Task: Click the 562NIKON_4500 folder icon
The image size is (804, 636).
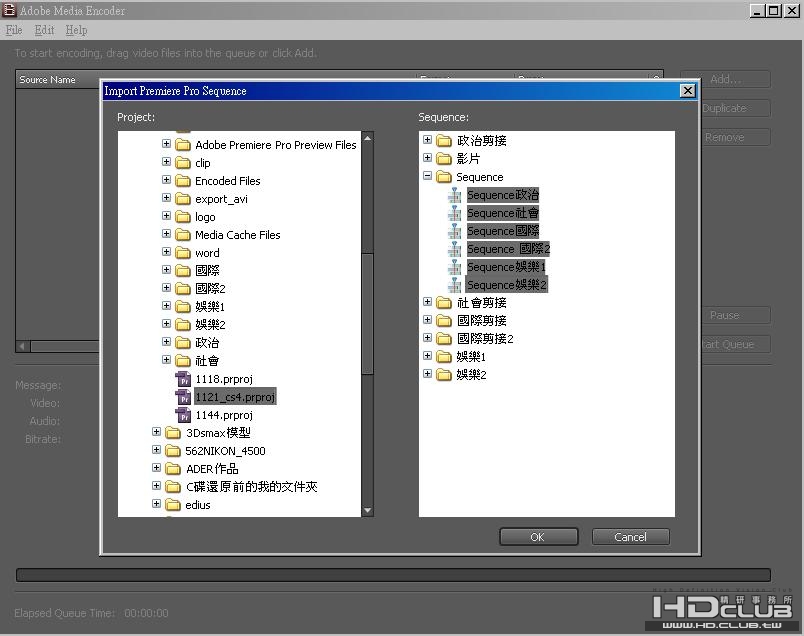Action: pyautogui.click(x=173, y=451)
